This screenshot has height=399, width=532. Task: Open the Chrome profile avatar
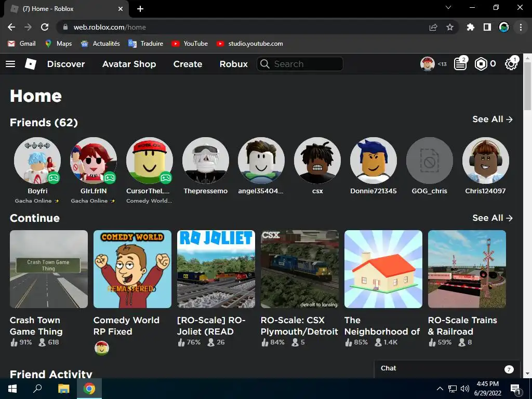pyautogui.click(x=504, y=27)
